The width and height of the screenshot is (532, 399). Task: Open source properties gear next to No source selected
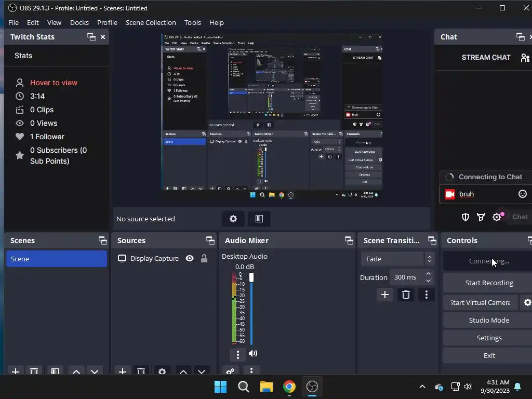(x=233, y=219)
